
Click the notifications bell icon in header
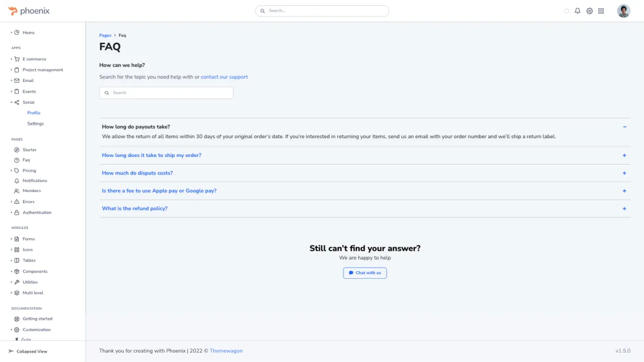577,11
